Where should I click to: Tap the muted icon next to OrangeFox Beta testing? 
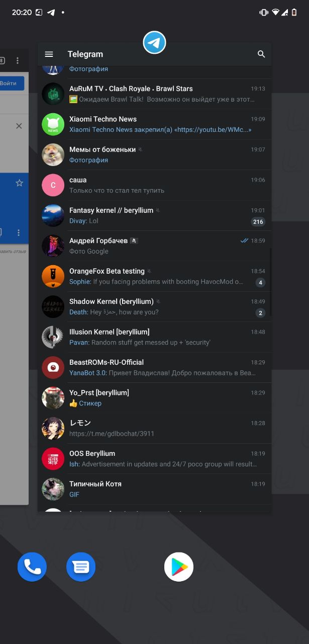149,272
